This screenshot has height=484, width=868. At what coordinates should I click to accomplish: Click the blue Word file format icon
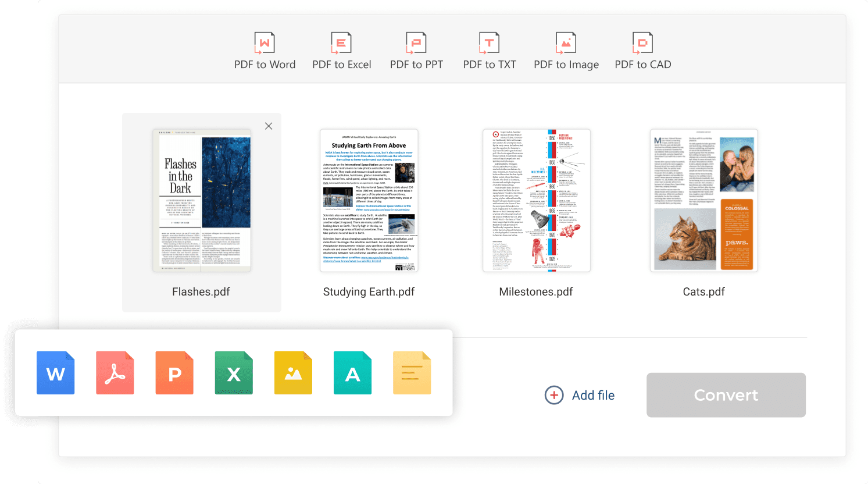coord(56,373)
